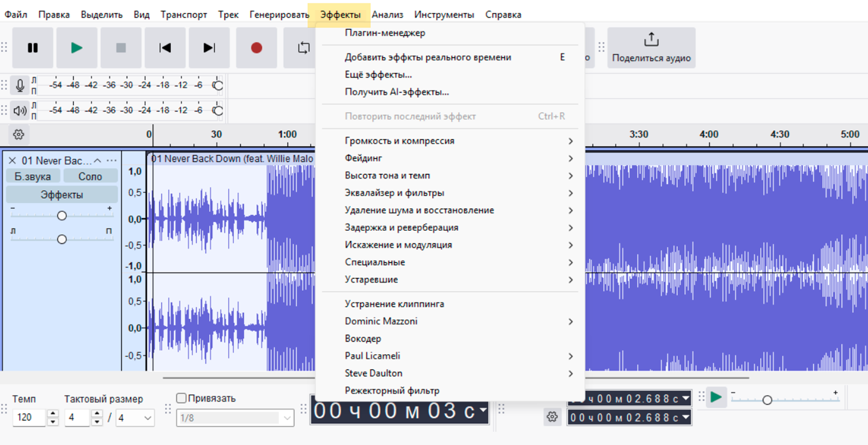
Task: Skip to start of the project
Action: click(x=165, y=48)
